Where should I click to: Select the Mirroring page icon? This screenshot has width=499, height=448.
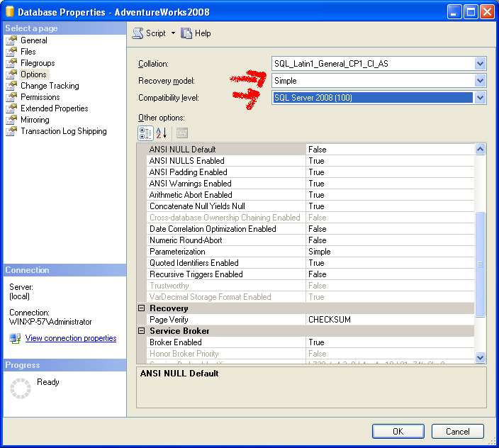coord(11,120)
